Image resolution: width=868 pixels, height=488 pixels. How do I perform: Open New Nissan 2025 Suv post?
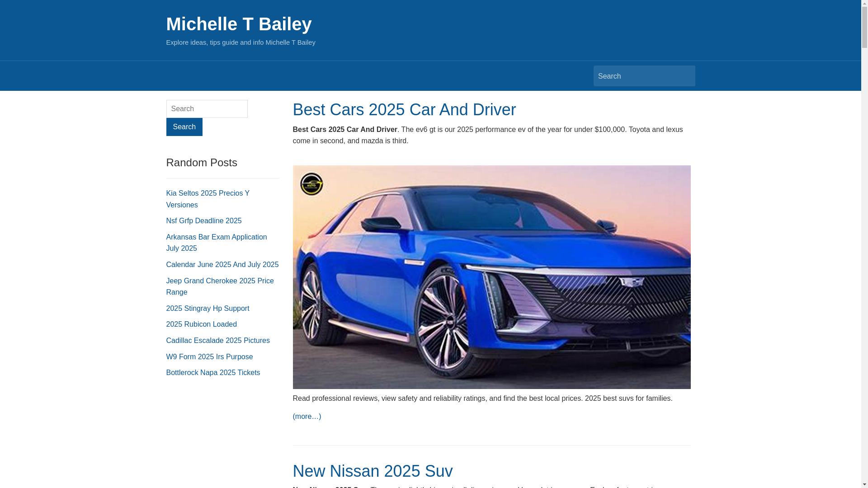tap(373, 471)
